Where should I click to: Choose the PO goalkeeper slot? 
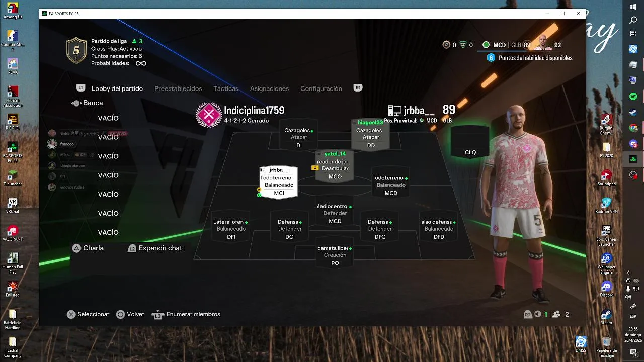click(x=335, y=252)
